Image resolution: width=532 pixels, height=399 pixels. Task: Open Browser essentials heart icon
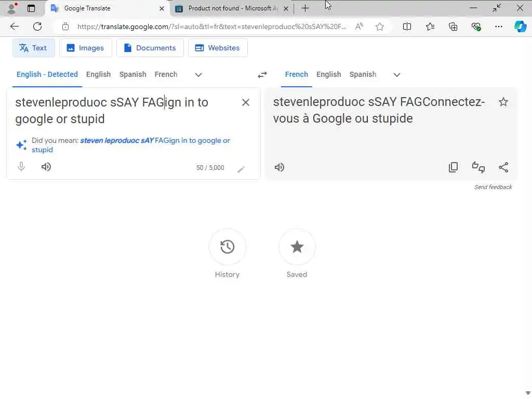pyautogui.click(x=476, y=26)
